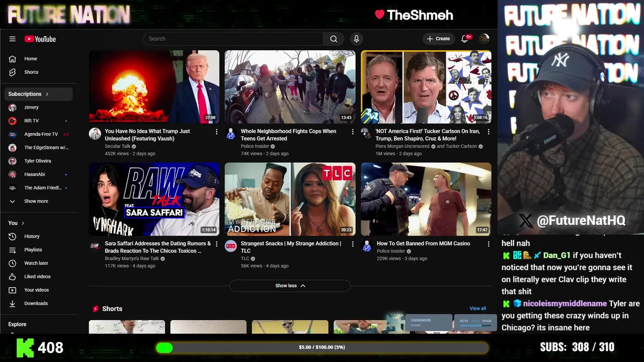Open Piers Morgan Uncensored channel avatar
Image resolution: width=644 pixels, height=362 pixels.
click(367, 134)
